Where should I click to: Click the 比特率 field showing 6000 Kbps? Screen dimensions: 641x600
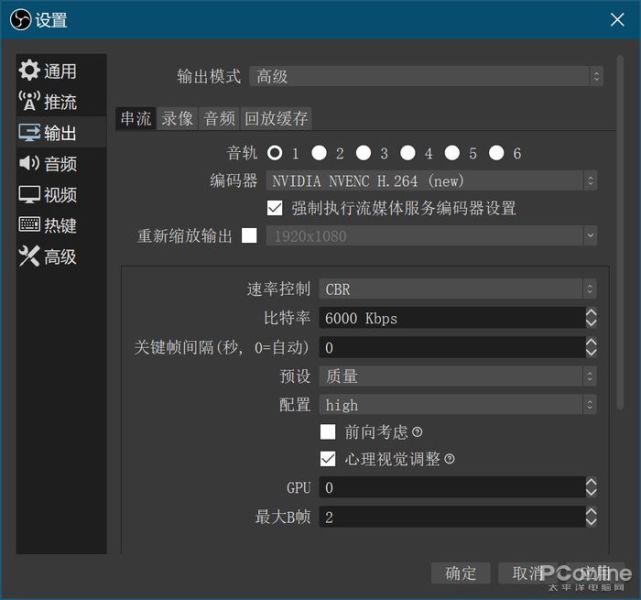point(452,318)
